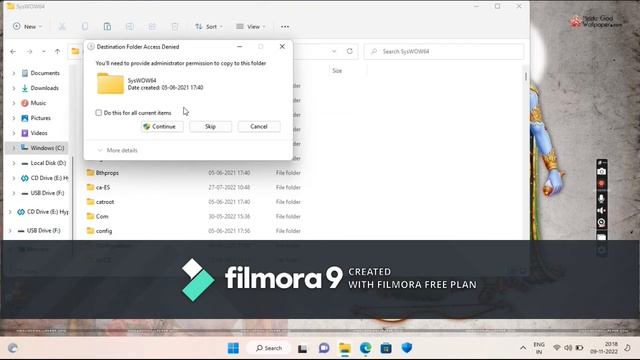
Task: Open the clock and date flyout
Action: coord(604,348)
